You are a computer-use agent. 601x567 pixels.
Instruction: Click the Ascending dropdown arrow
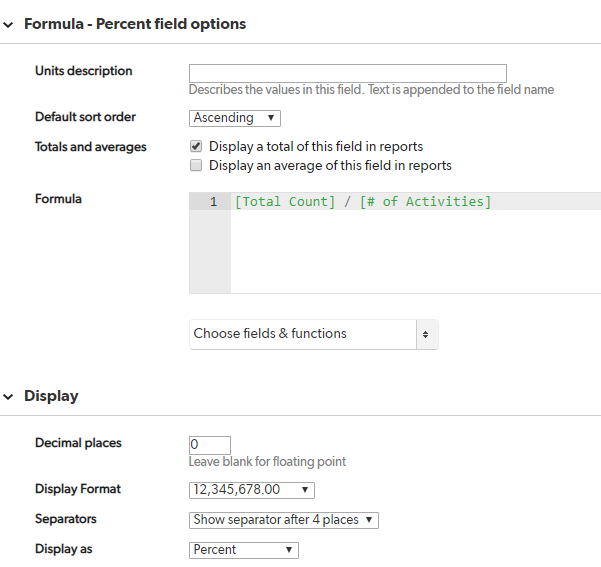pyautogui.click(x=271, y=118)
